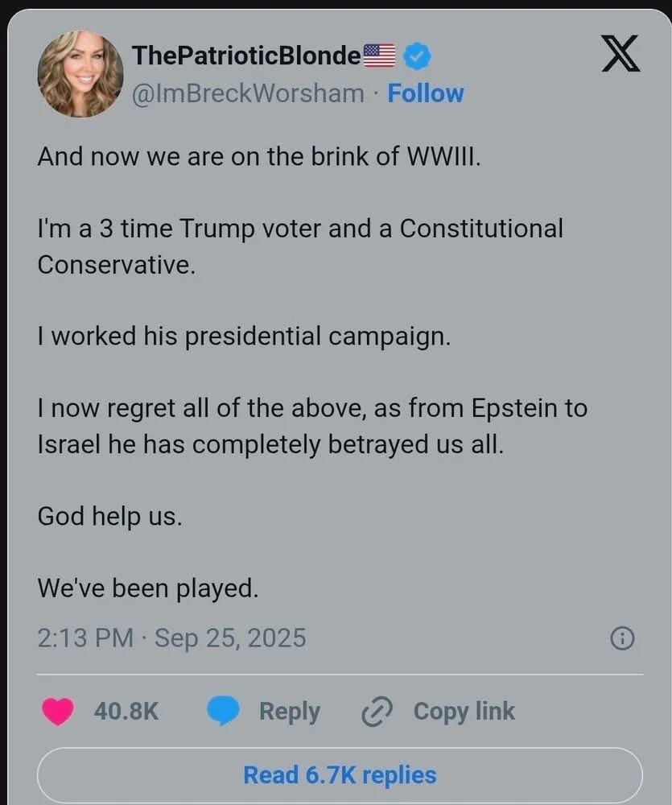Screen dimensions: 672x805
Task: Open the 2:13 PM Sep 25, 2025 timestamp
Action: coord(171,638)
